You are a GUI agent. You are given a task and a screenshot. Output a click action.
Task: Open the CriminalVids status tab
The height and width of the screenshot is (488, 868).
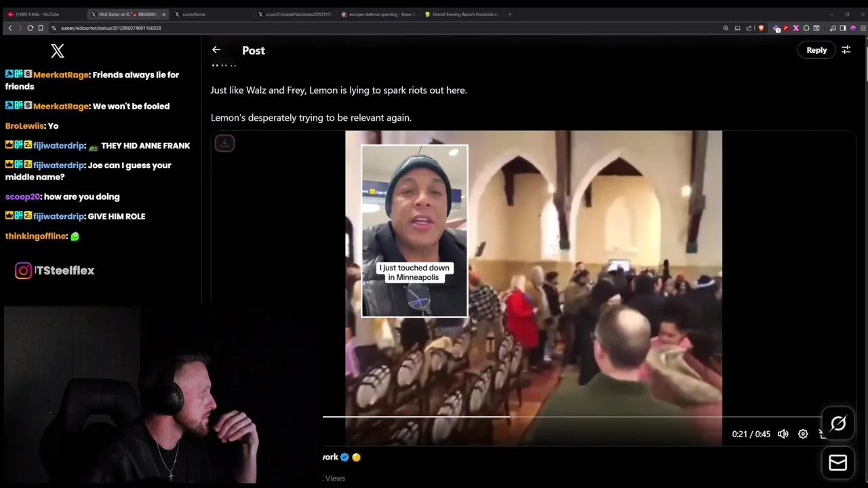pos(296,14)
